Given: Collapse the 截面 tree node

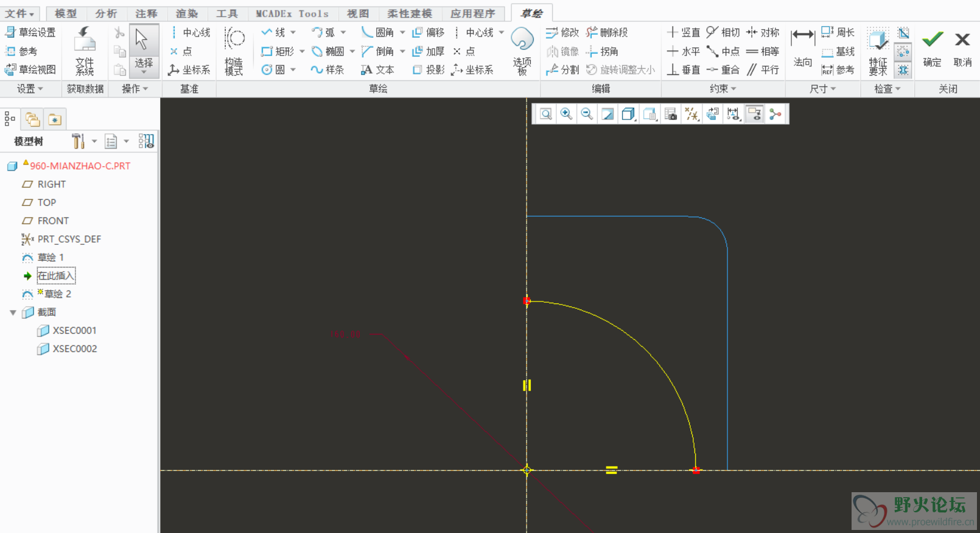Looking at the screenshot, I should click(x=13, y=312).
